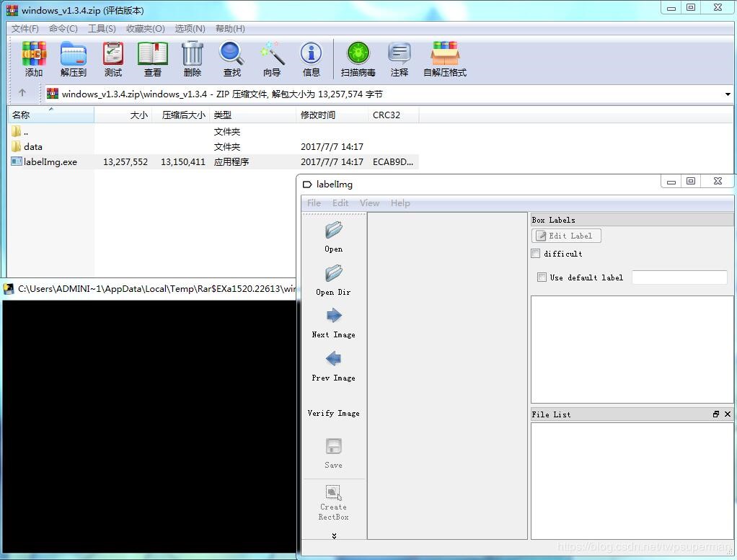Click the Next Image arrow icon

(333, 316)
